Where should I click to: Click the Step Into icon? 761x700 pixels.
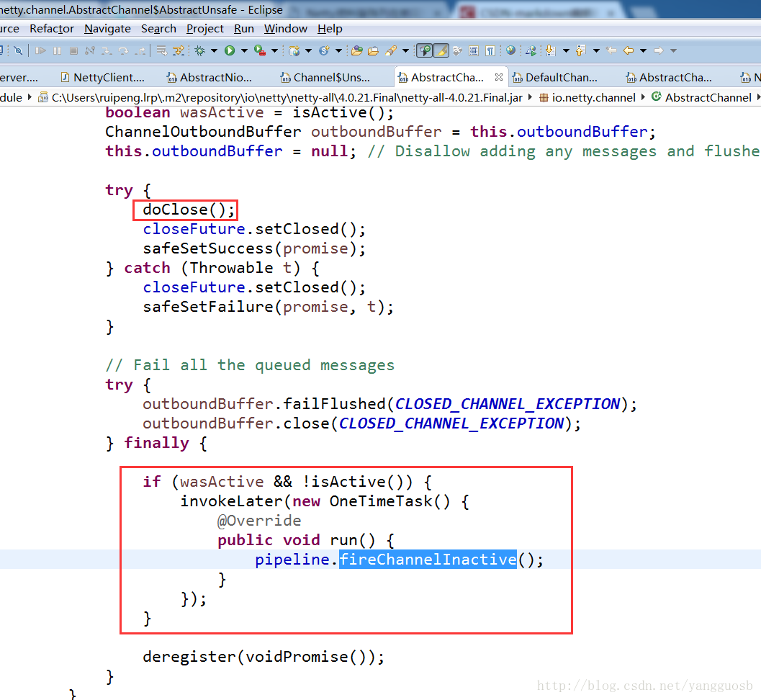pos(107,50)
